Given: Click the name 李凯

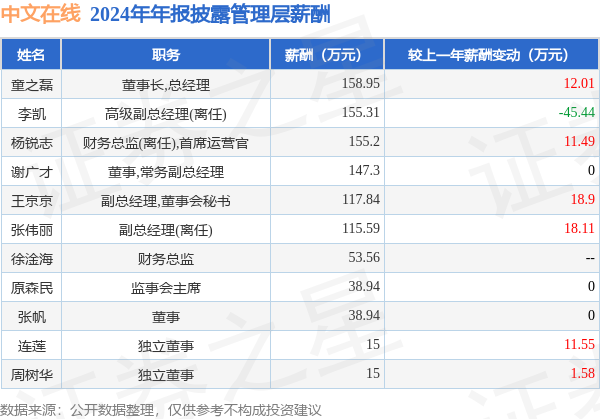Looking at the screenshot, I should point(32,114).
